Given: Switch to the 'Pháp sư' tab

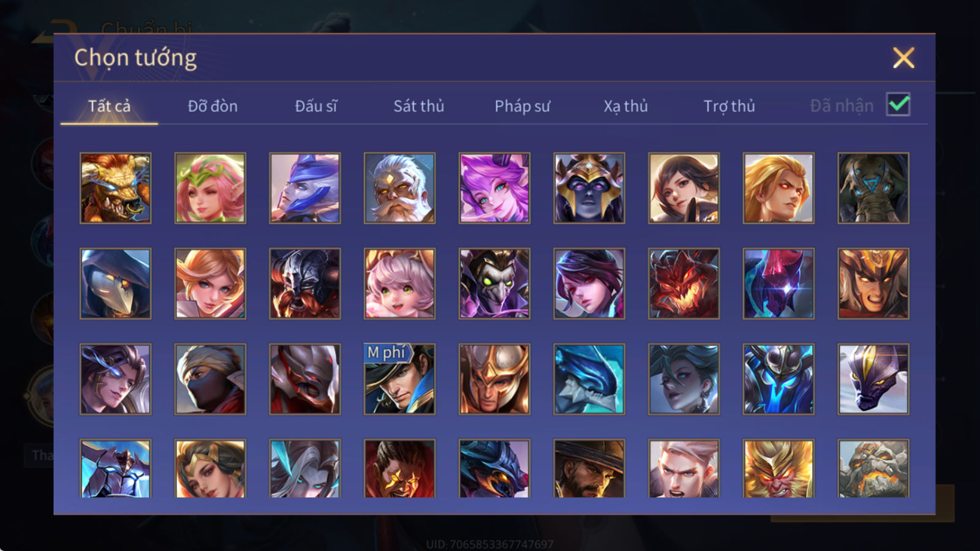Looking at the screenshot, I should [x=522, y=106].
